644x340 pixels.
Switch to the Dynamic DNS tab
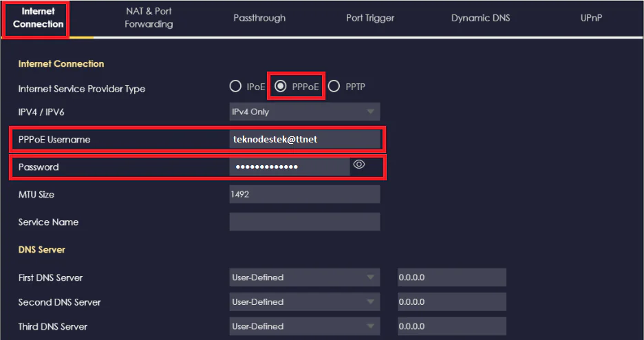[x=481, y=19]
